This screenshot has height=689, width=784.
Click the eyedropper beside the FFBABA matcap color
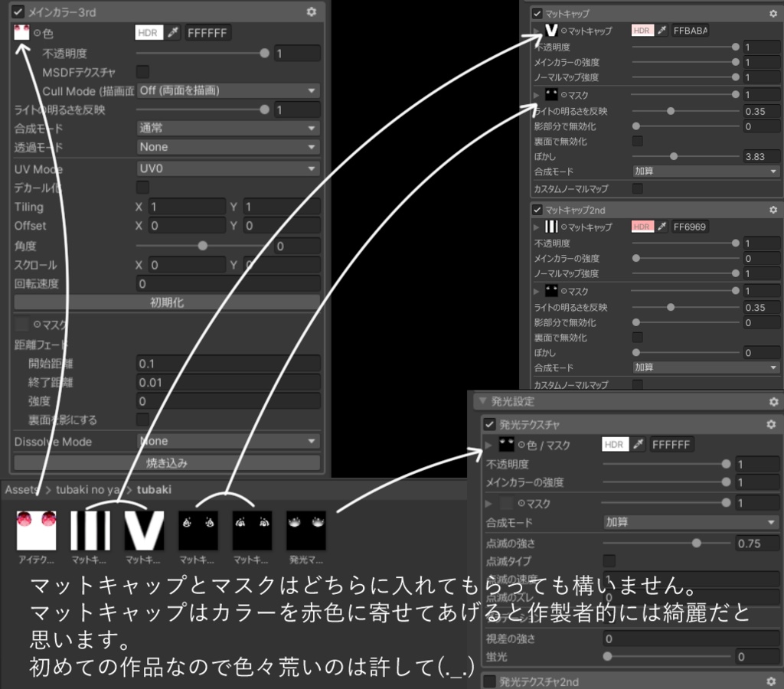tap(661, 31)
